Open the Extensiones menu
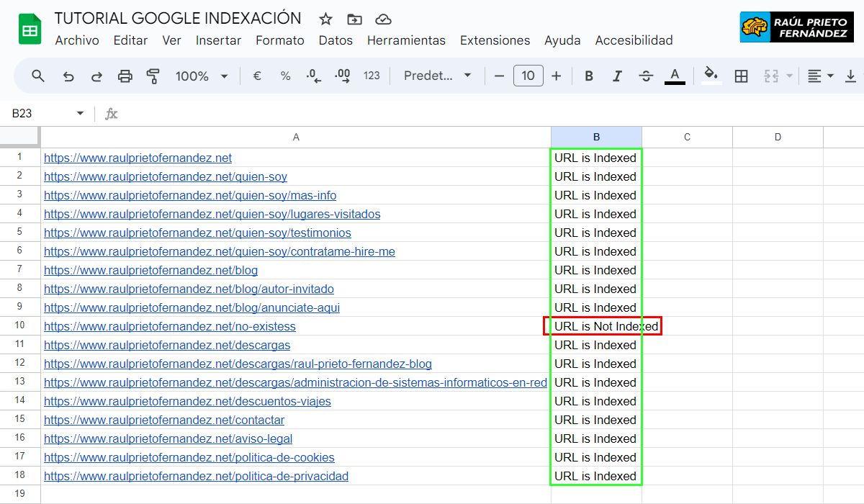Viewport: 864px width, 504px height. 495,40
